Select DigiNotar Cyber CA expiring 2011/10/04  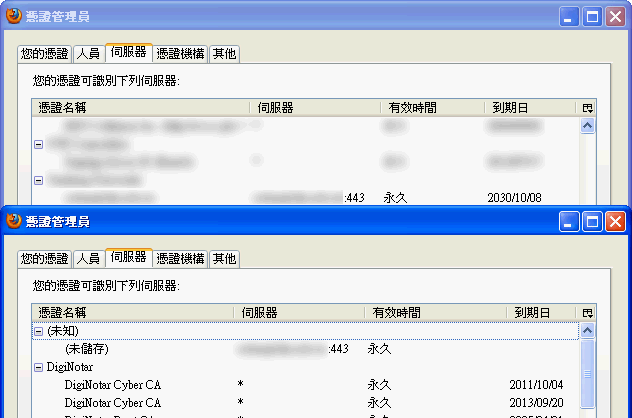click(306, 385)
